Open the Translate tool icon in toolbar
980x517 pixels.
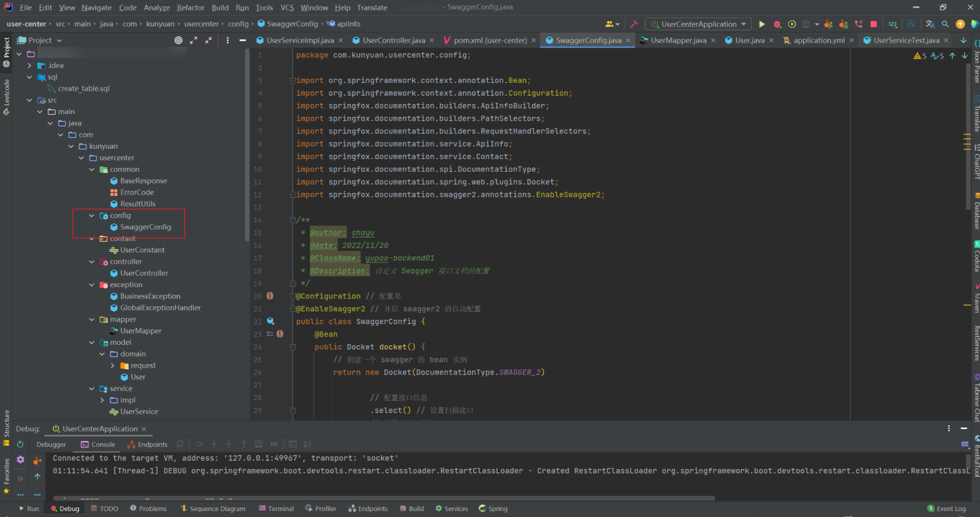coord(930,24)
